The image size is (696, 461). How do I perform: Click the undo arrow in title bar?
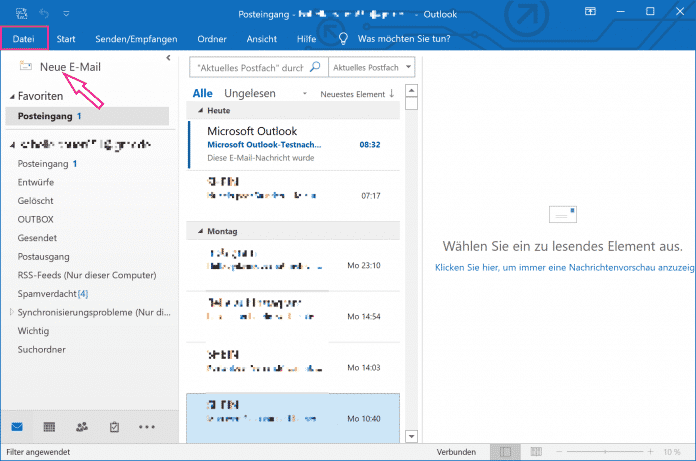43,15
